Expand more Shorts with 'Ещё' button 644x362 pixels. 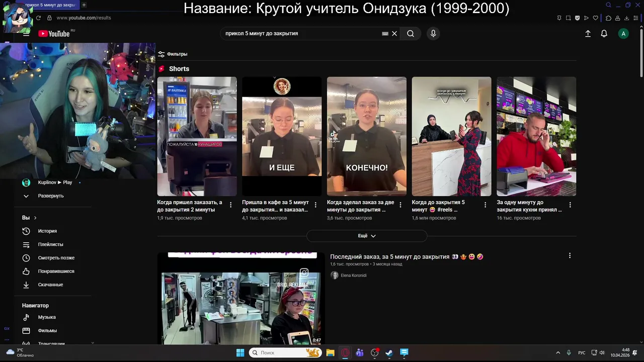pos(367,236)
